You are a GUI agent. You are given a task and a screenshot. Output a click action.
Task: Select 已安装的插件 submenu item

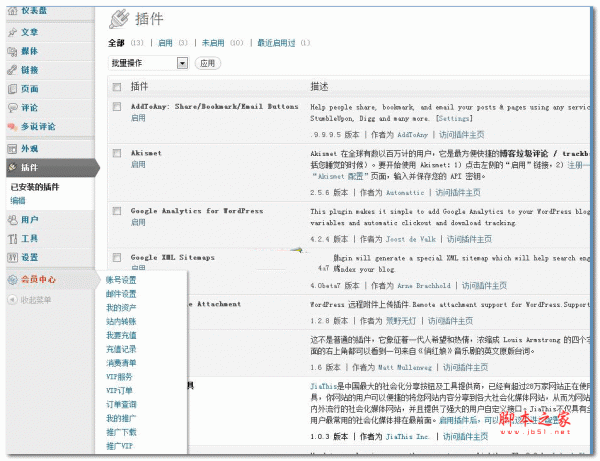pos(35,187)
